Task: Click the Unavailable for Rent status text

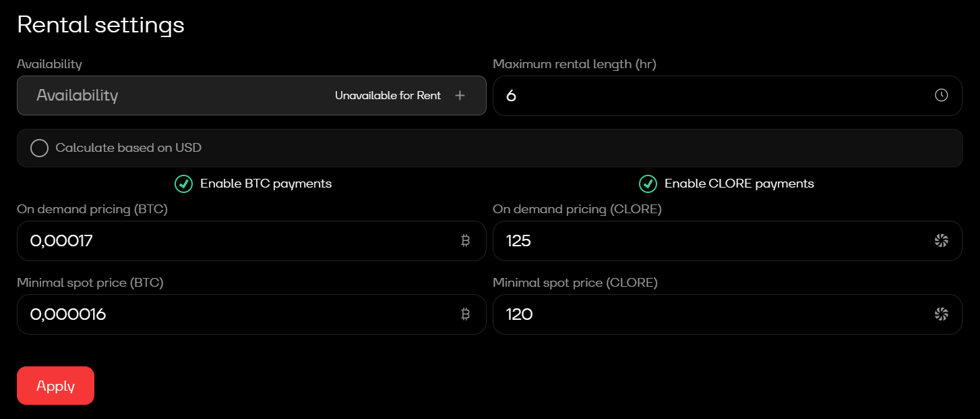Action: coord(388,96)
